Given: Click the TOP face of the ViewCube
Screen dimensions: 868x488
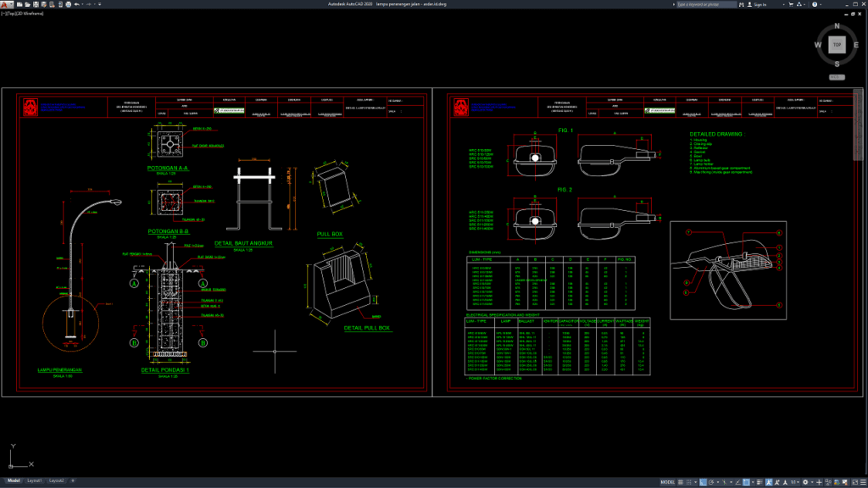Looking at the screenshot, I should [836, 42].
